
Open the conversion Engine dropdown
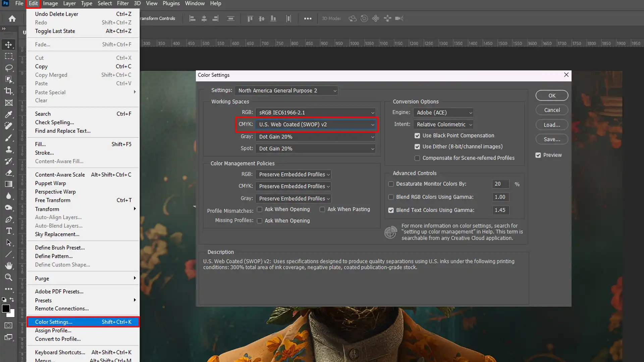click(x=443, y=113)
